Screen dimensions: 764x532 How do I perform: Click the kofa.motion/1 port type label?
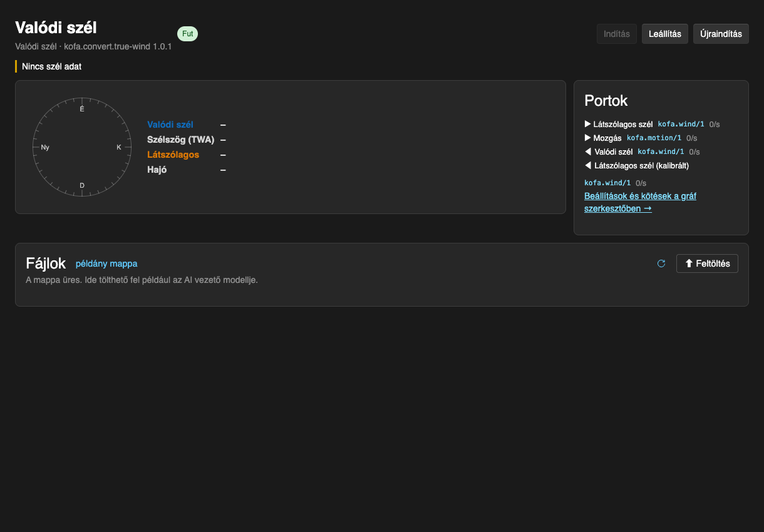[654, 138]
